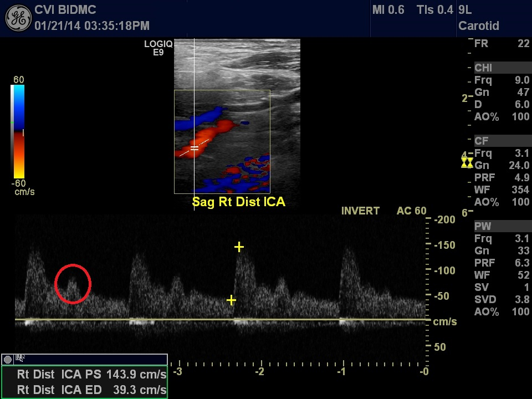Click the Rt Dist ICA PS measurement row
The height and width of the screenshot is (399, 532).
(x=91, y=374)
